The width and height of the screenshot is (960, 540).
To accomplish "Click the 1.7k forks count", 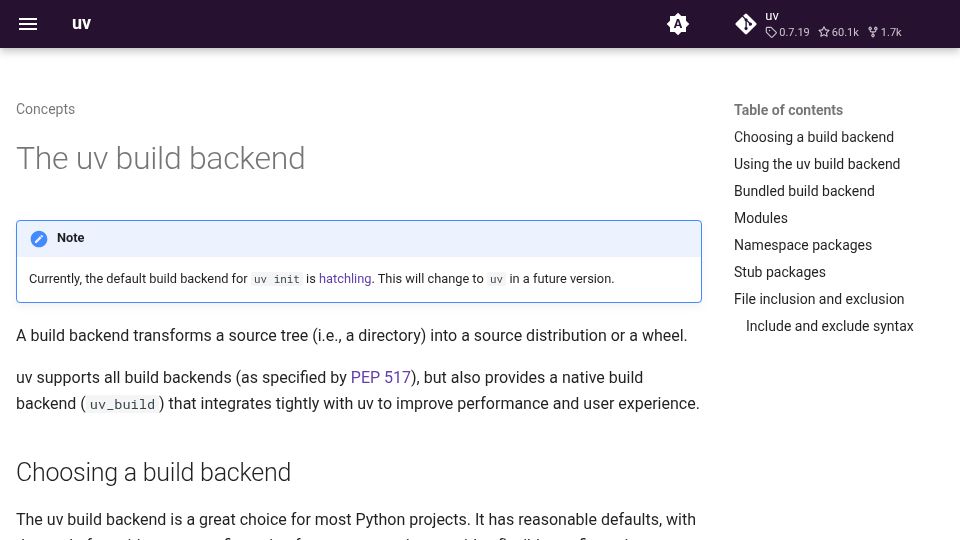I will [885, 32].
